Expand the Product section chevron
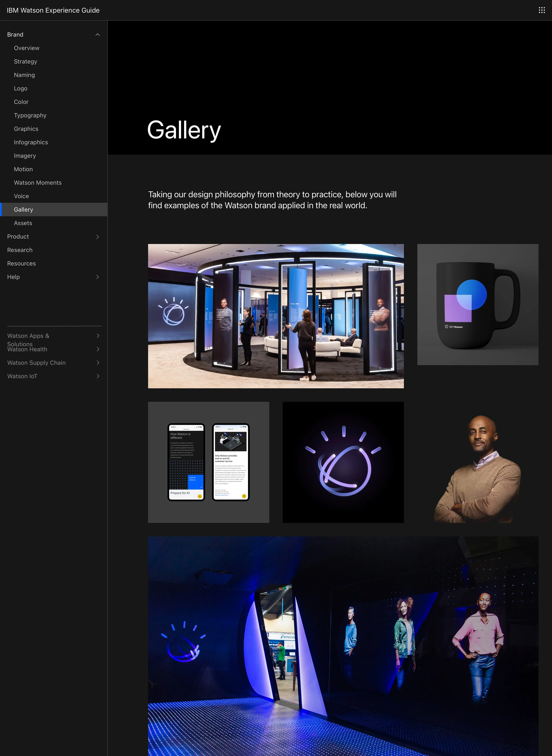Image resolution: width=552 pixels, height=756 pixels. pyautogui.click(x=98, y=237)
